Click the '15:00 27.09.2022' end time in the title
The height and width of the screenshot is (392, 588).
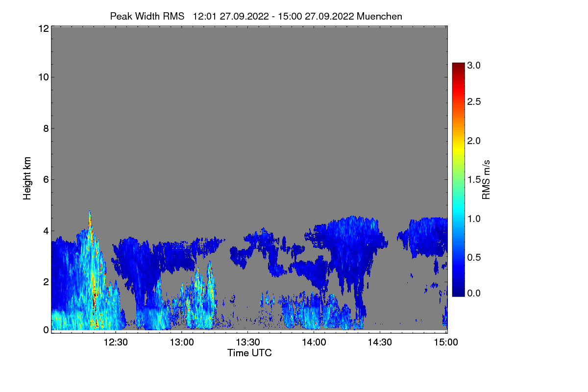point(317,16)
